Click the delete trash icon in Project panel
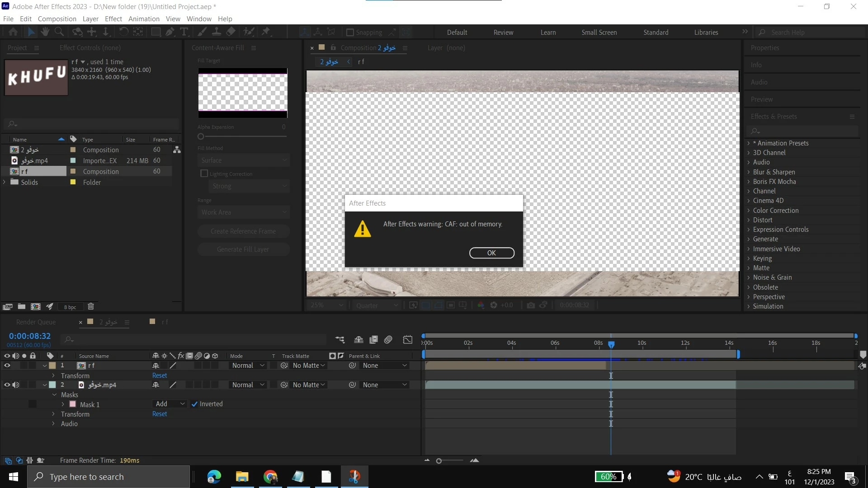The width and height of the screenshot is (868, 488). pyautogui.click(x=90, y=306)
